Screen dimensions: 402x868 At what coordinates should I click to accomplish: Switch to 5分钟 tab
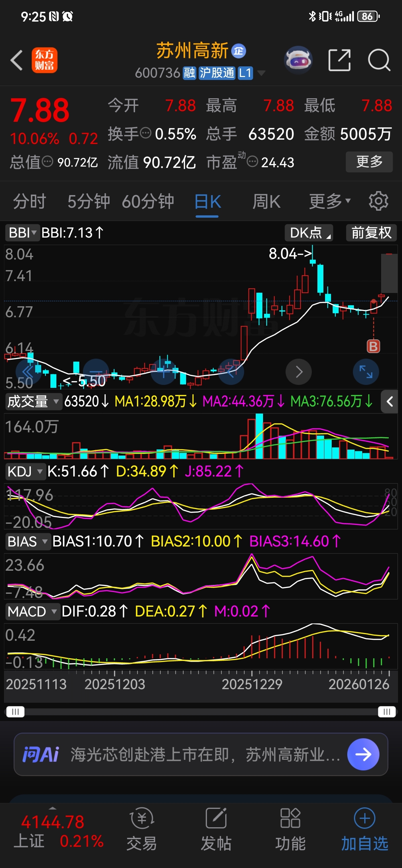[x=89, y=201]
